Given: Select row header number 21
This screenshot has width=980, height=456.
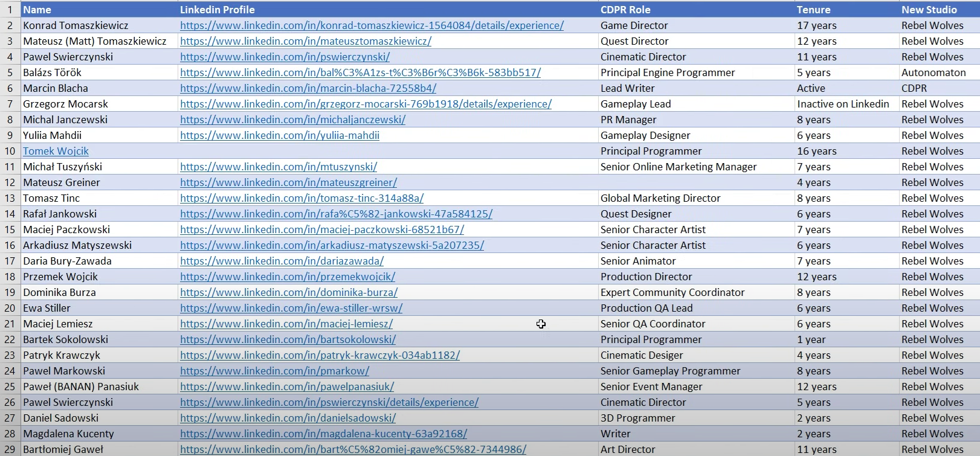Looking at the screenshot, I should [x=10, y=324].
